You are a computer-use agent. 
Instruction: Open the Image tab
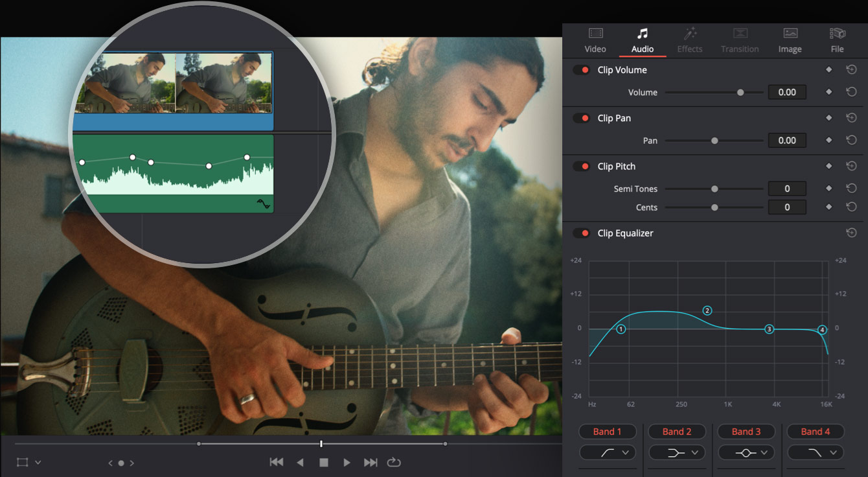click(790, 40)
